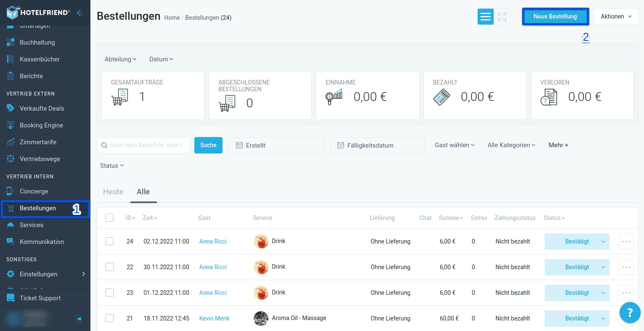Open Bestätigt status dropdown for order 22

pyautogui.click(x=603, y=267)
